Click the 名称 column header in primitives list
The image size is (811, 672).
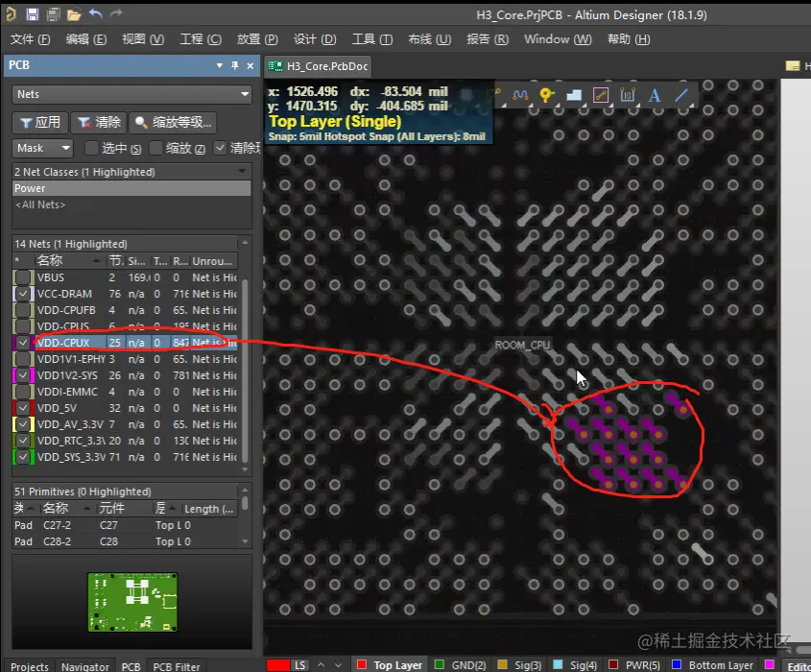coord(56,508)
